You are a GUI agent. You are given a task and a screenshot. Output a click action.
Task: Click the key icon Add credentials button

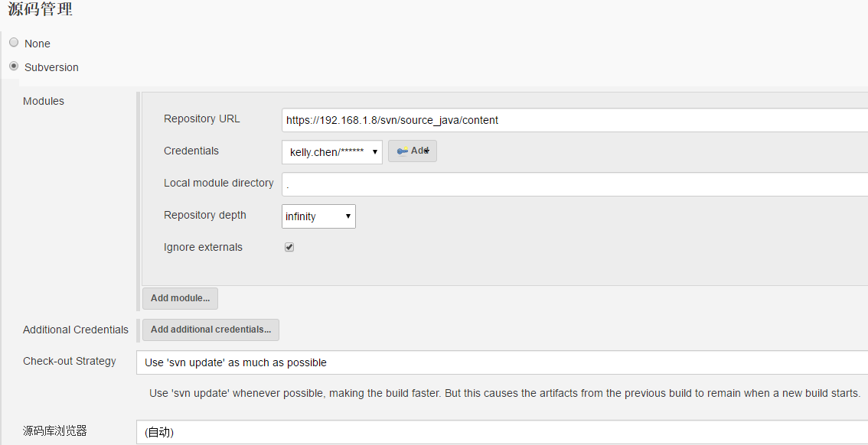(413, 151)
